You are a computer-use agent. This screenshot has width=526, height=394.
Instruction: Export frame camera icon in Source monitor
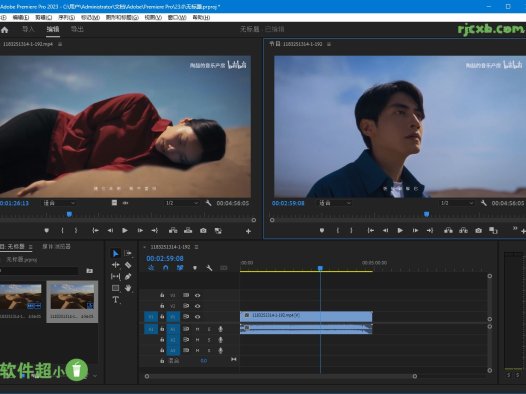(x=203, y=230)
